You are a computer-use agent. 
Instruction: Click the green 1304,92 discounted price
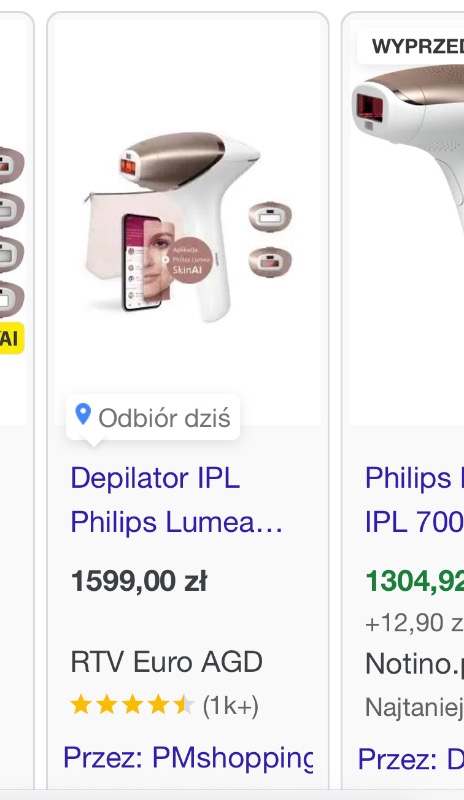coord(414,581)
